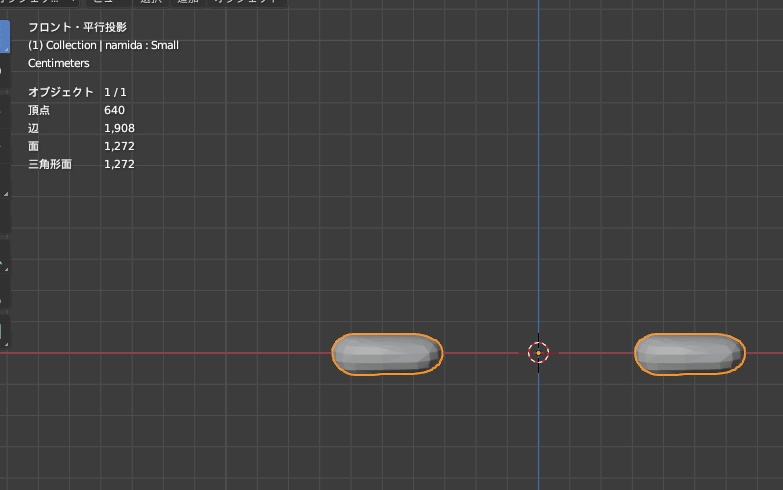
Task: Click the '面' statistics label
Action: tap(33, 146)
